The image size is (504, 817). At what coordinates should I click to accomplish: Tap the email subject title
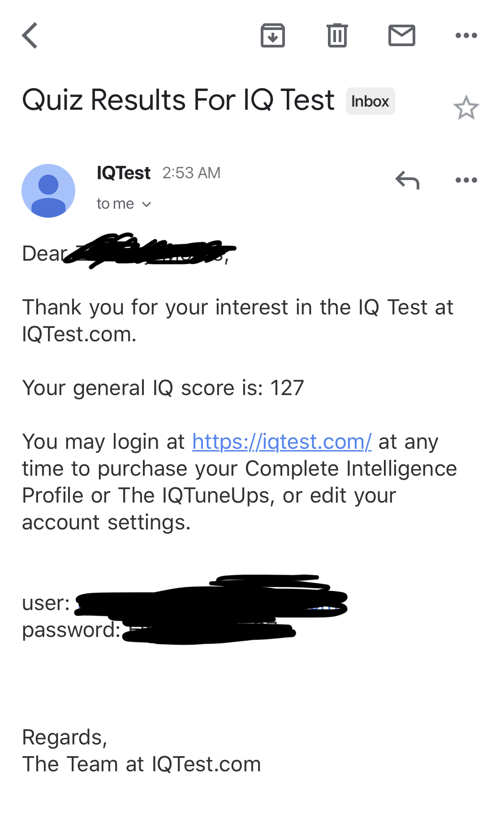(178, 100)
